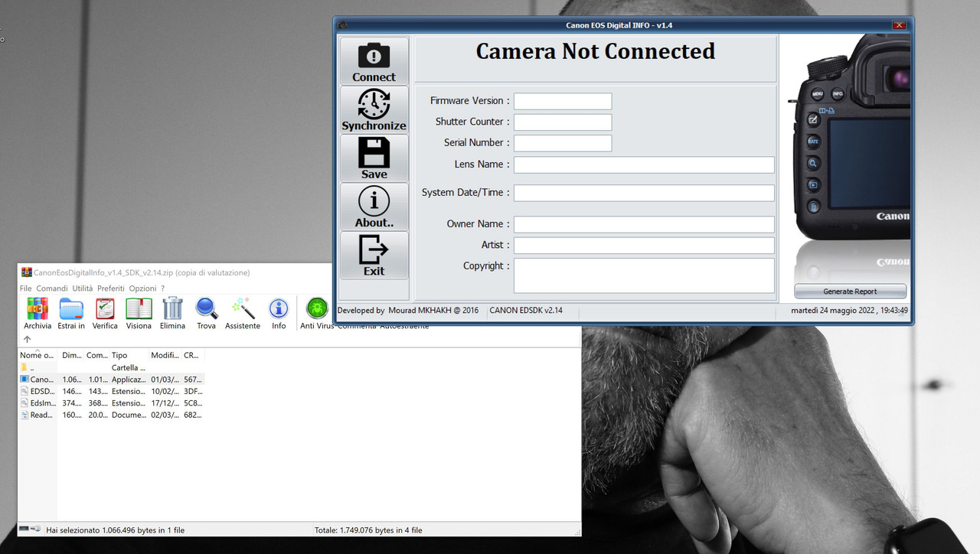
Task: Open the Preferiti menu in WinRAR
Action: coord(111,288)
